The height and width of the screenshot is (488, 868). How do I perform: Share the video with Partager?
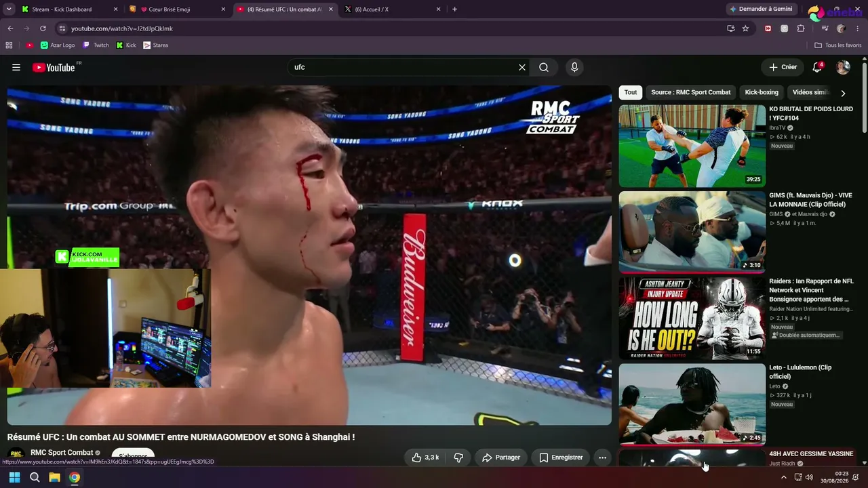pyautogui.click(x=501, y=457)
